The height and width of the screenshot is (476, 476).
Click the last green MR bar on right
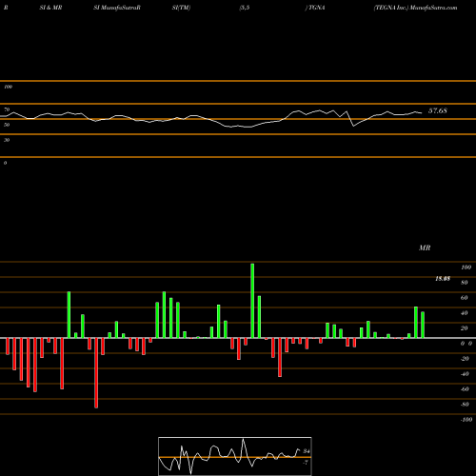click(x=423, y=325)
